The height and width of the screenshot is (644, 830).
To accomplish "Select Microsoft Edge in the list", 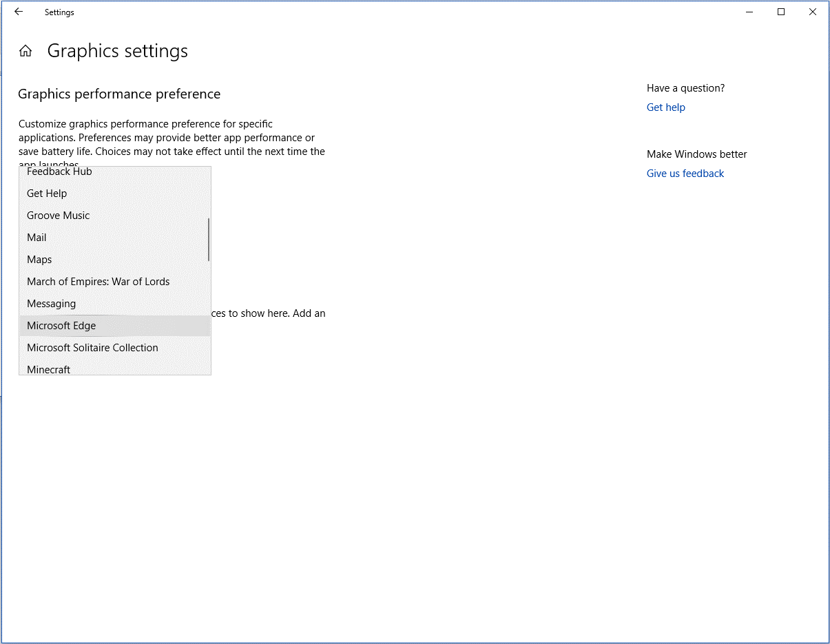I will tap(115, 326).
